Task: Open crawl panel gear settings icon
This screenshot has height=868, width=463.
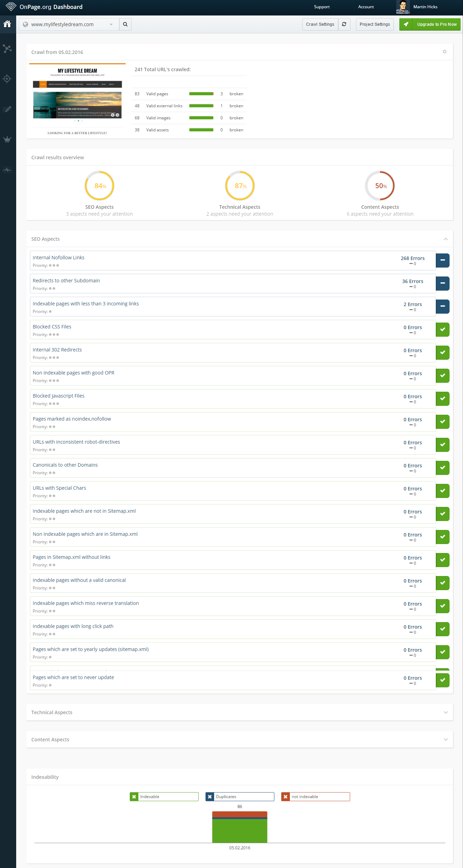Action: coord(444,52)
